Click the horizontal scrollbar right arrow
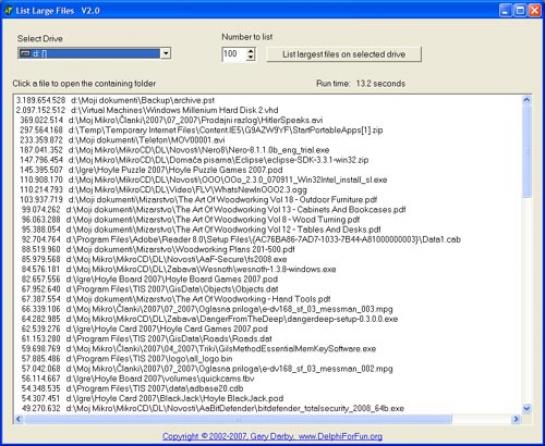Viewport: 545px width, 446px height. (x=516, y=419)
